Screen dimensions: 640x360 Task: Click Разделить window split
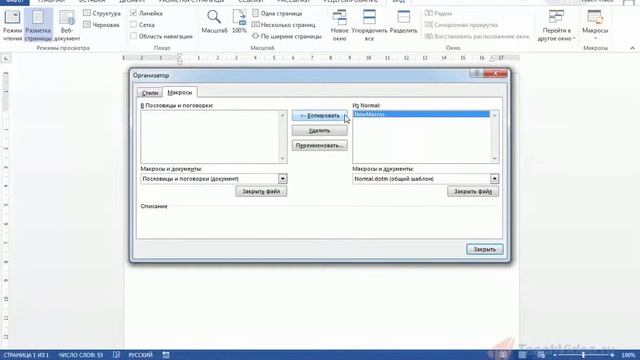tap(404, 22)
